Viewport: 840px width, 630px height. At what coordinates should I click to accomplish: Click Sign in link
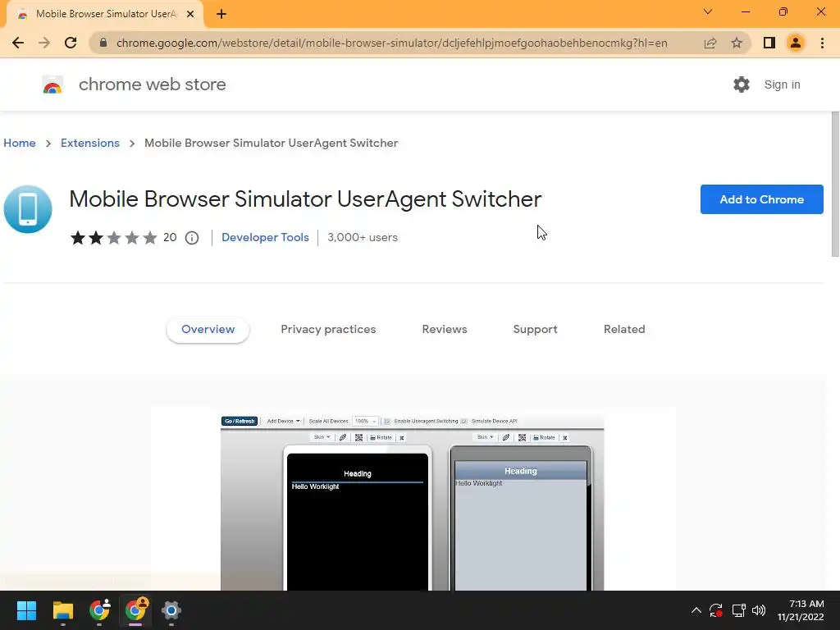pos(782,84)
